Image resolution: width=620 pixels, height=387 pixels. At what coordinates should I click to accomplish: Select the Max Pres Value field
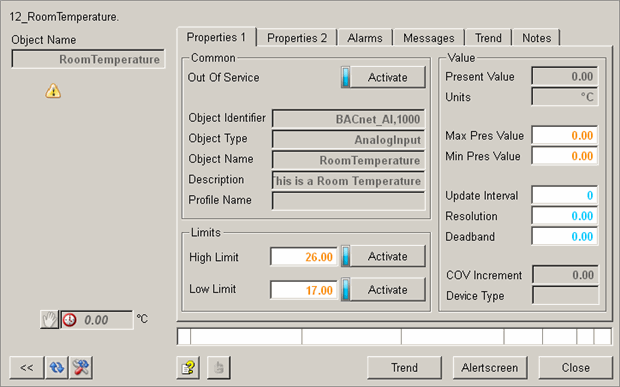[565, 136]
